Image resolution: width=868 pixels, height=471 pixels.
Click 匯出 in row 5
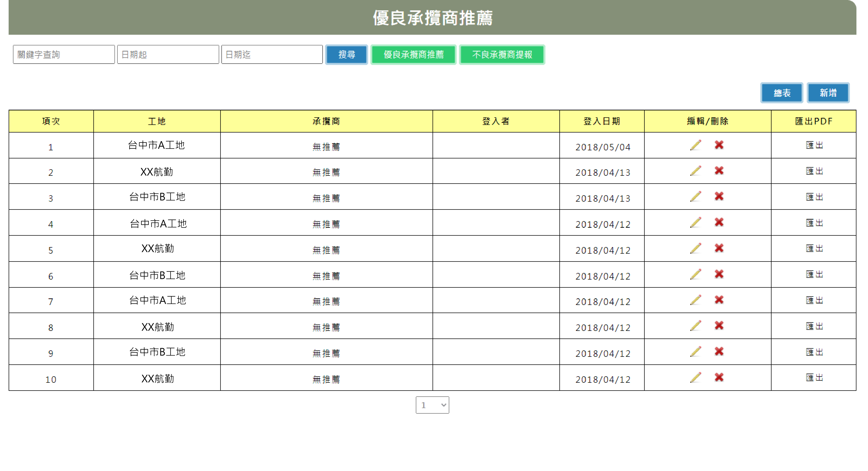pos(814,249)
